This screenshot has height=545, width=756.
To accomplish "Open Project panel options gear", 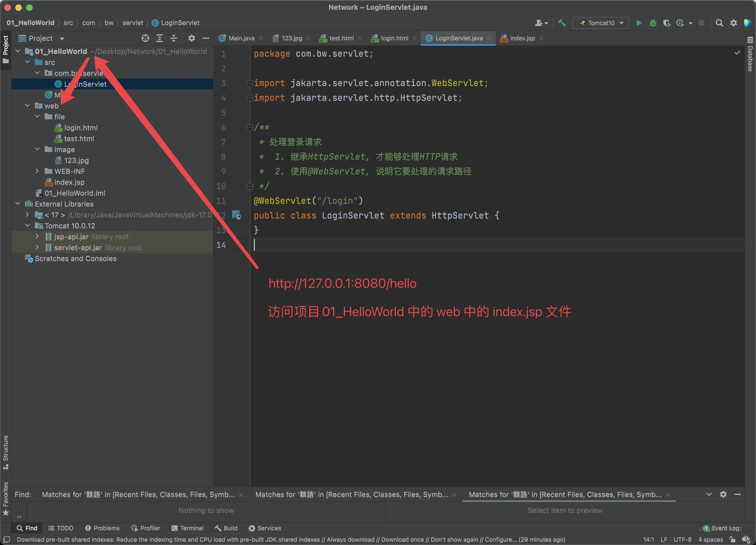I will click(191, 38).
